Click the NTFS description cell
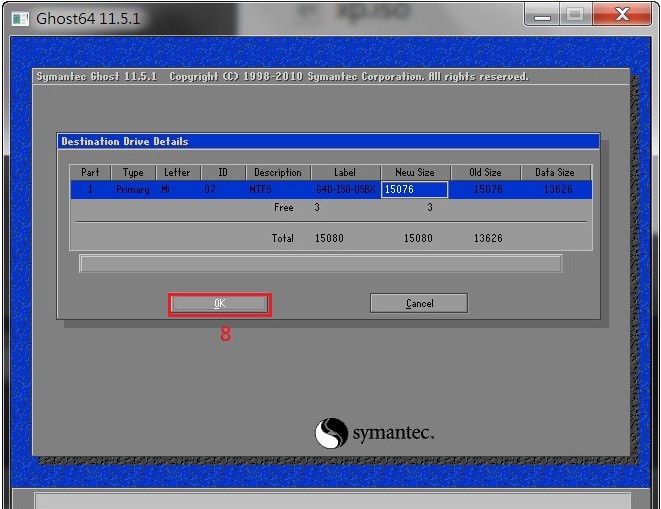The width and height of the screenshot is (661, 509). click(260, 189)
